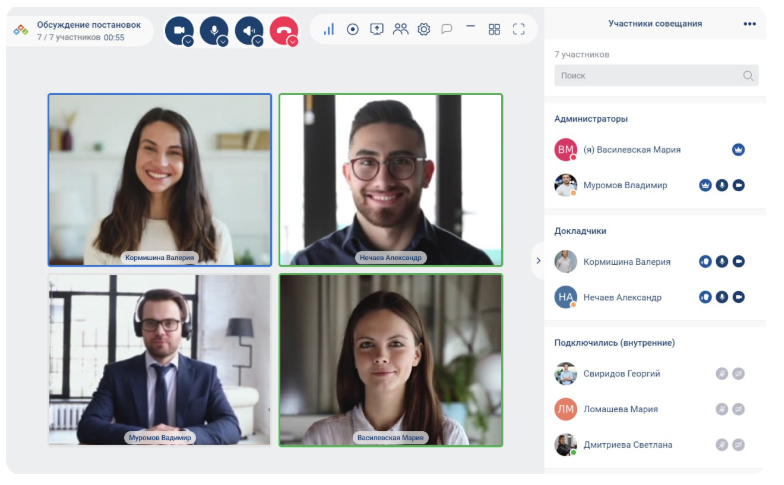Image resolution: width=784 pixels, height=485 pixels.
Task: Click the screen share icon
Action: [377, 30]
